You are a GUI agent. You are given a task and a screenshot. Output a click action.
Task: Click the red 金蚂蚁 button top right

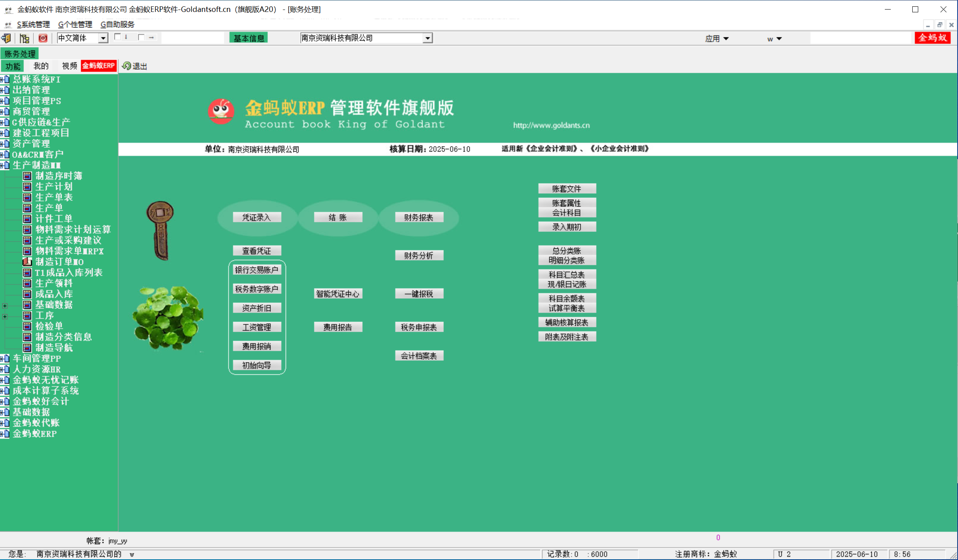933,38
